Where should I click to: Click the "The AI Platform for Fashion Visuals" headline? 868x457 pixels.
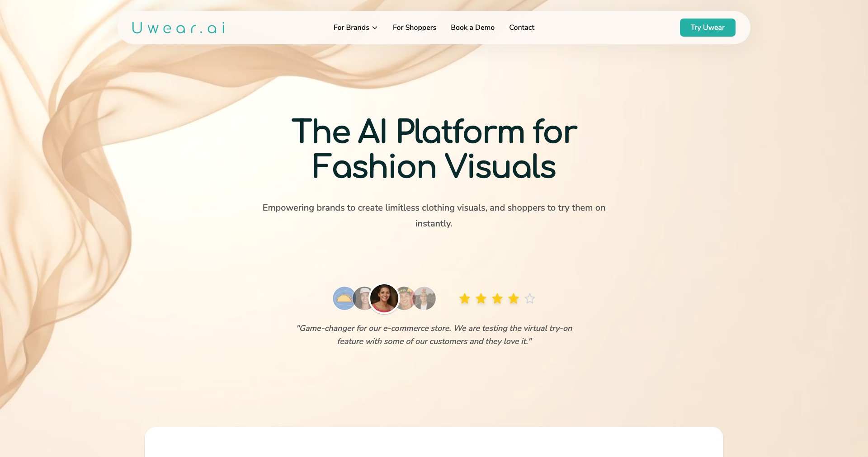click(434, 149)
